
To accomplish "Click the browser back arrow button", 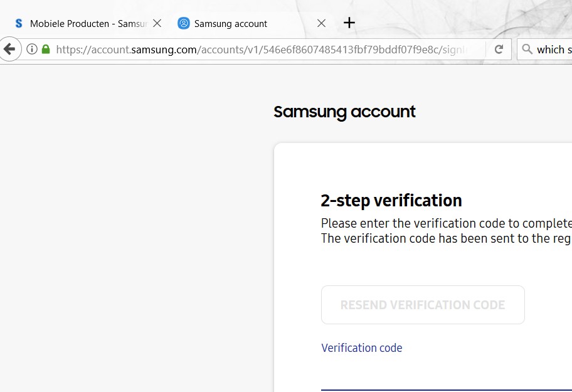I will coord(9,49).
